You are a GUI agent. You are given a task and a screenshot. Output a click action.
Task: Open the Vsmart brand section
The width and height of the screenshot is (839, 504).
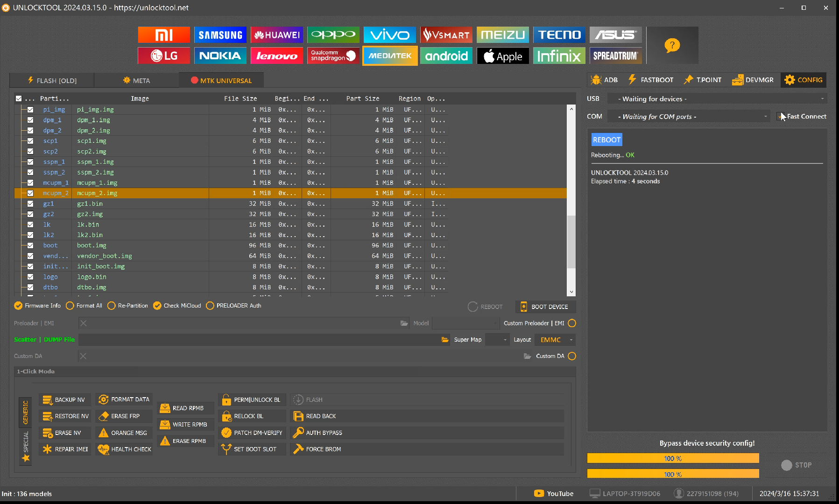point(446,35)
